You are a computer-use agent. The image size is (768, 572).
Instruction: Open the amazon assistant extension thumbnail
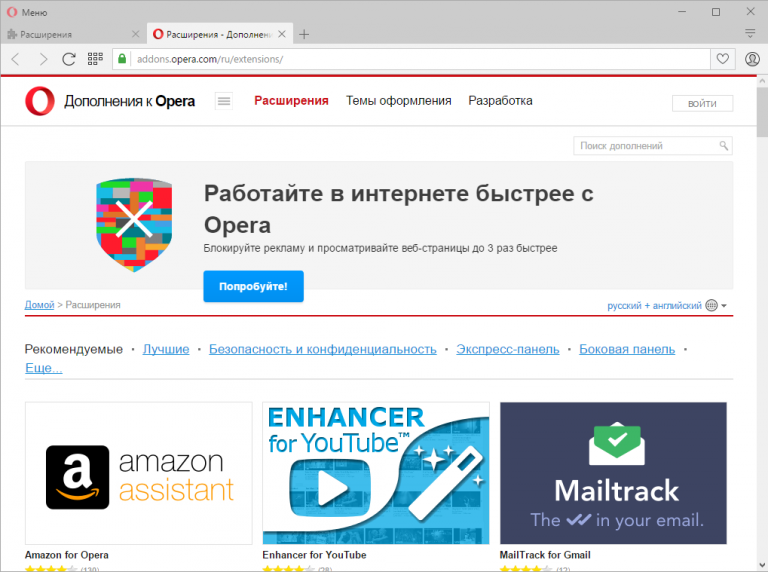[139, 473]
